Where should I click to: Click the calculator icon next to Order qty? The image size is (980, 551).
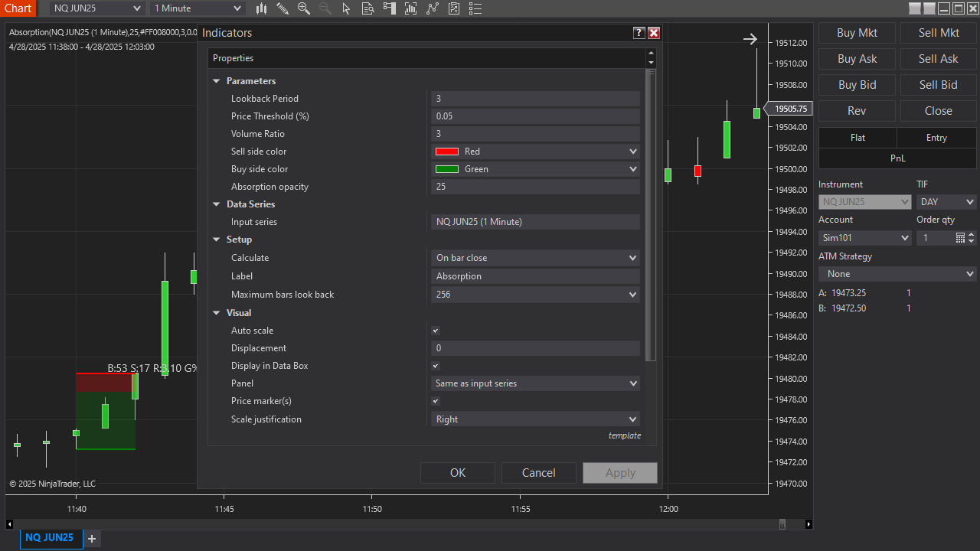961,238
